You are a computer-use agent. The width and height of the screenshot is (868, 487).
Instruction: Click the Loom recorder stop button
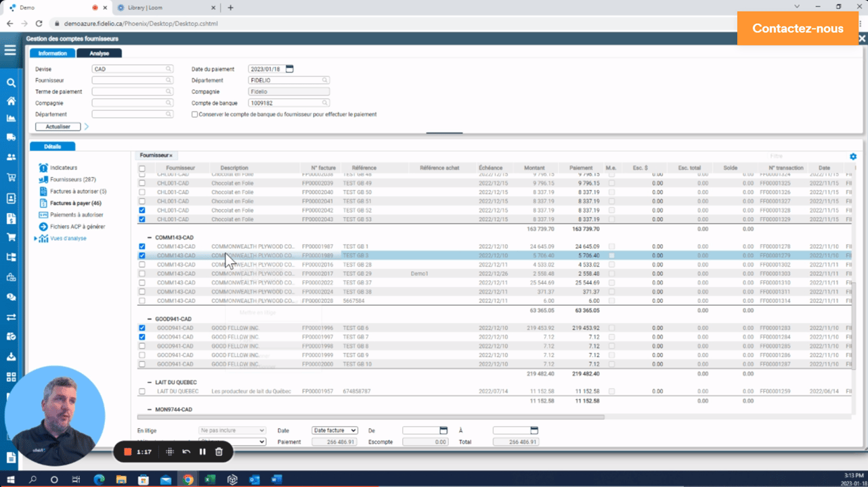127,452
